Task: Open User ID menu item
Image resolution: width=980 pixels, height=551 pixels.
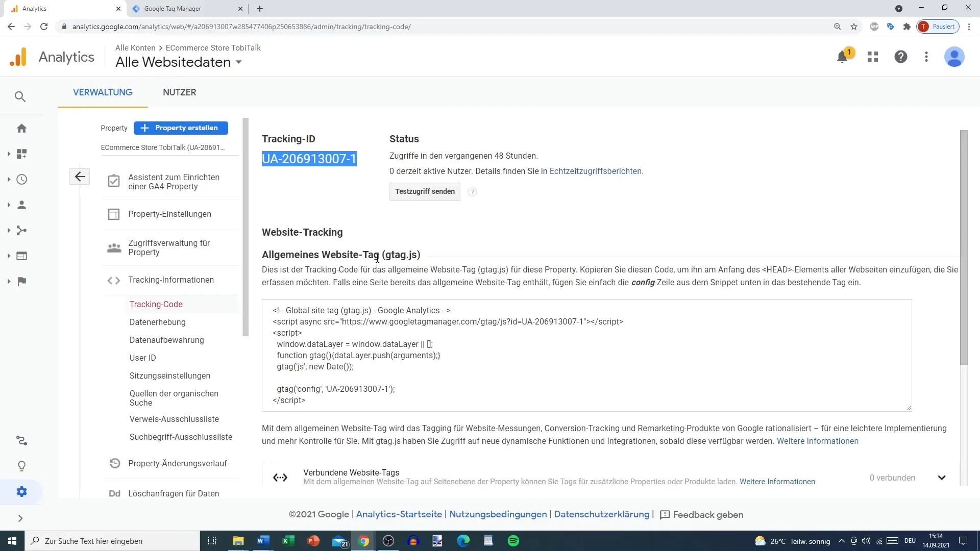Action: tap(143, 358)
